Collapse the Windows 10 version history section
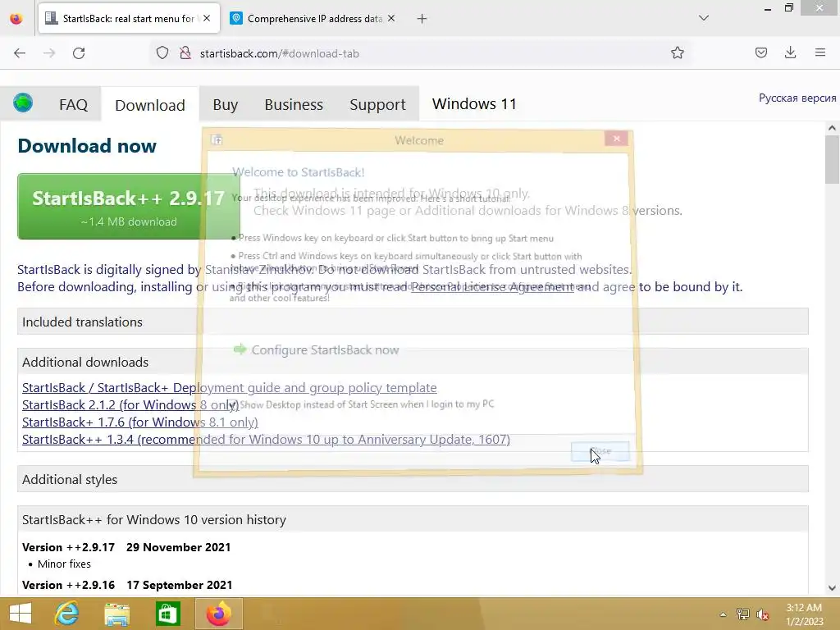 (x=413, y=519)
